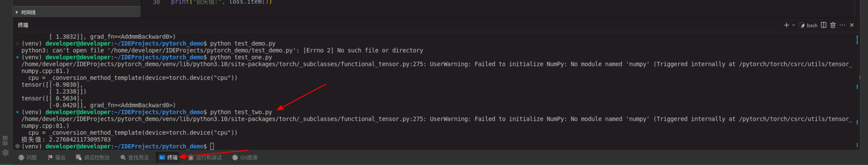Open the 查找用法 find usages tab
Image resolution: width=868 pixels, height=165 pixels.
135,158
